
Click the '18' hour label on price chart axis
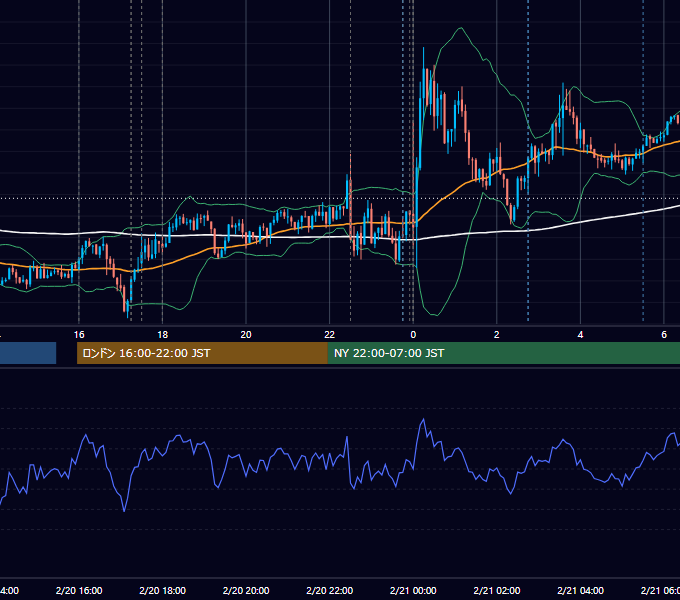(x=162, y=335)
